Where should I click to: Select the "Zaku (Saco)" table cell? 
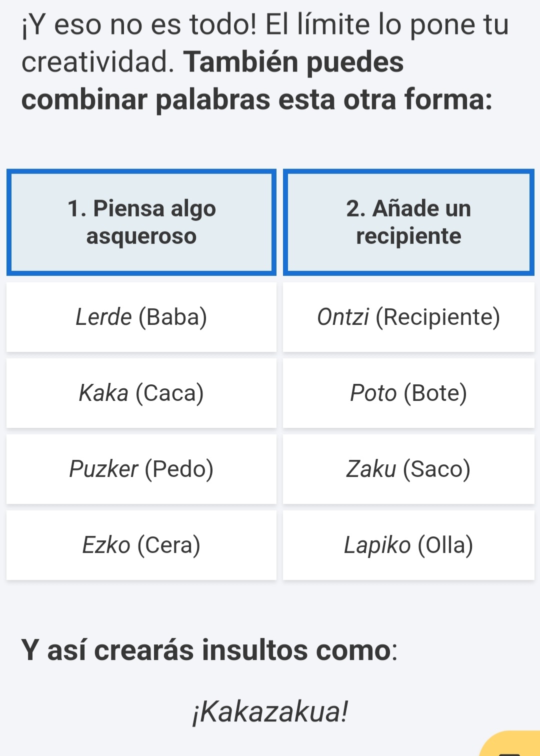pyautogui.click(x=408, y=469)
